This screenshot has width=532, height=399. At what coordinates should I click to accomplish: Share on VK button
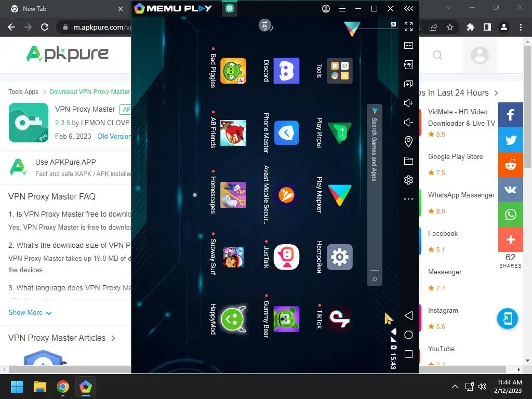click(x=510, y=190)
